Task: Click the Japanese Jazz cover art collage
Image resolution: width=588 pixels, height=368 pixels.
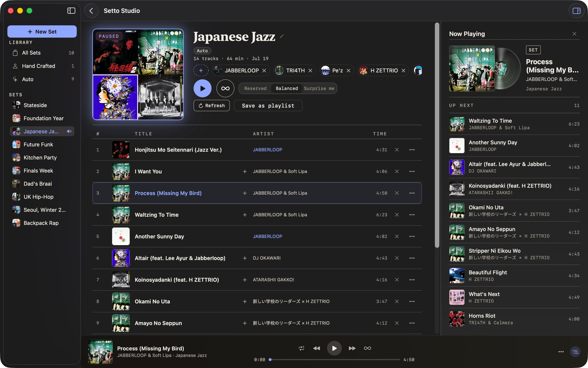Action: coord(138,74)
